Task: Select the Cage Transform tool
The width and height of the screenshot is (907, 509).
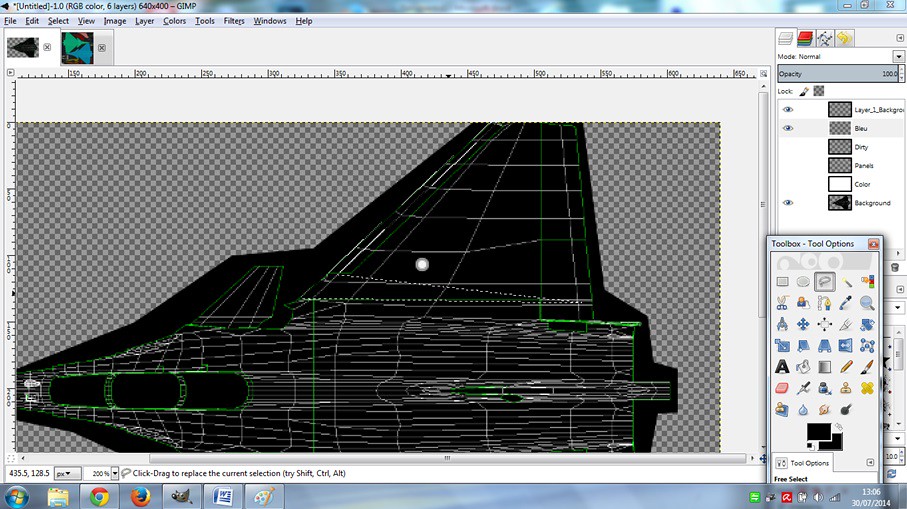Action: (867, 345)
